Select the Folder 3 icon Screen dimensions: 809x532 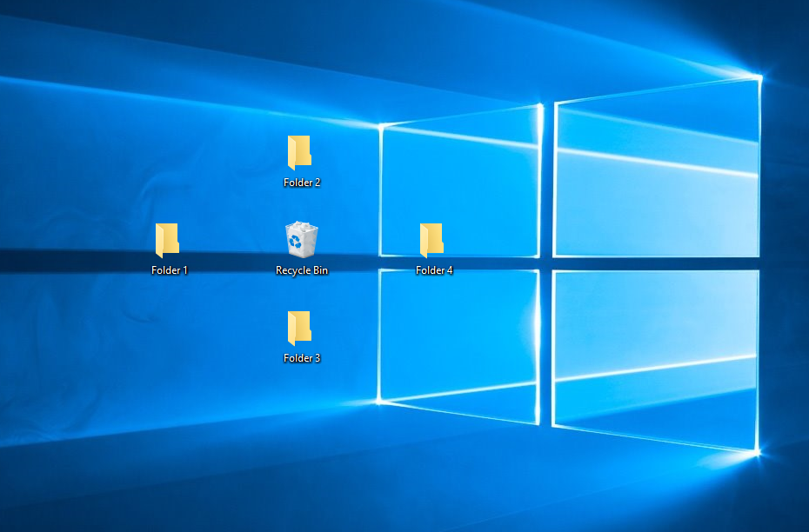pos(299,328)
